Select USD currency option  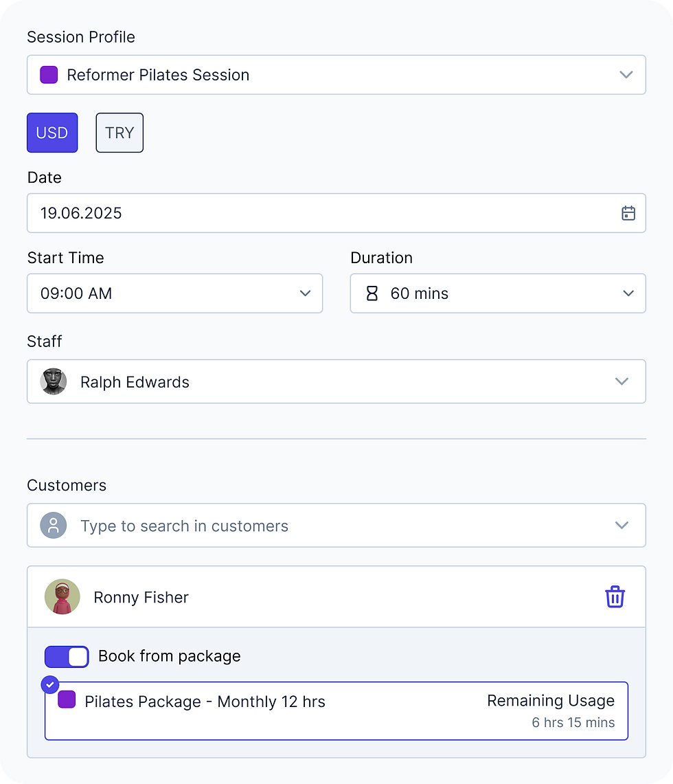(x=52, y=133)
